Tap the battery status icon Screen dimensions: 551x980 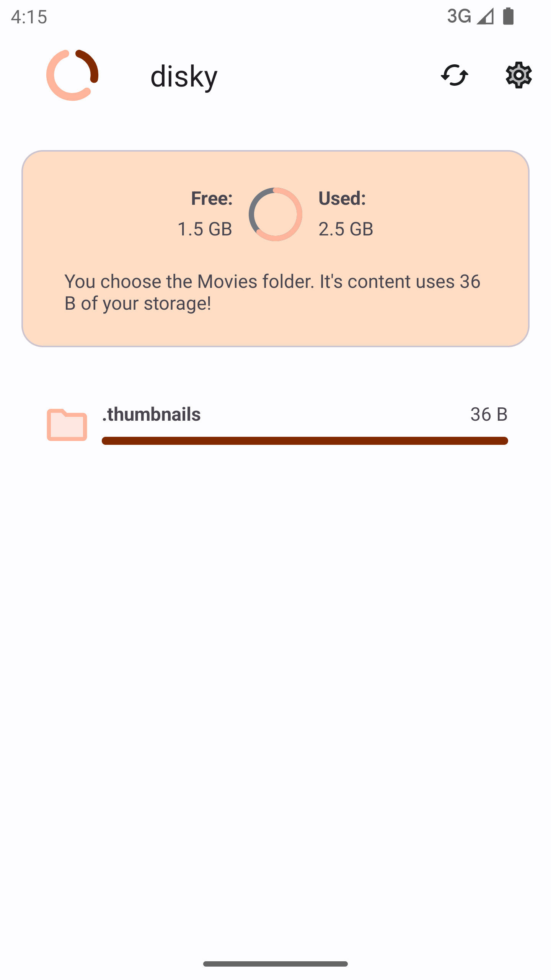tap(508, 16)
